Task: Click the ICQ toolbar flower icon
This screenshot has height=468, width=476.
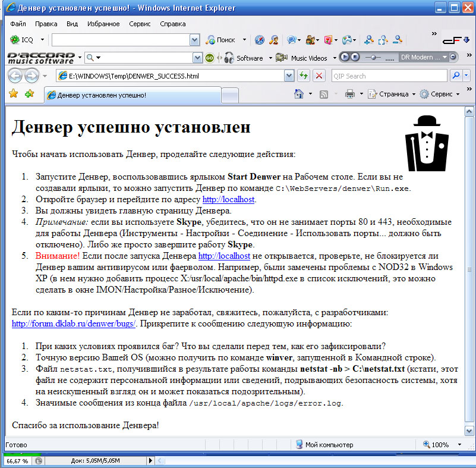Action: 14,39
